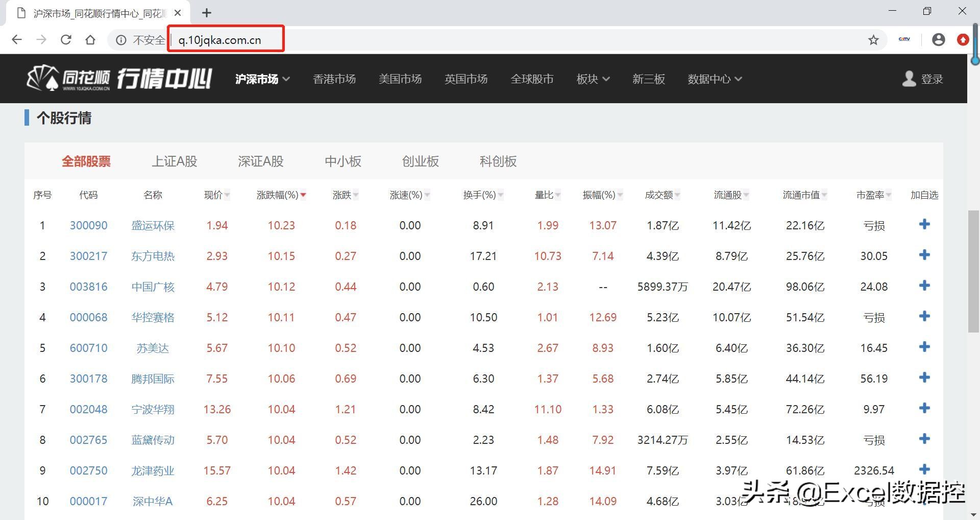980x520 pixels.
Task: Click the 登录 login link
Action: [x=932, y=79]
